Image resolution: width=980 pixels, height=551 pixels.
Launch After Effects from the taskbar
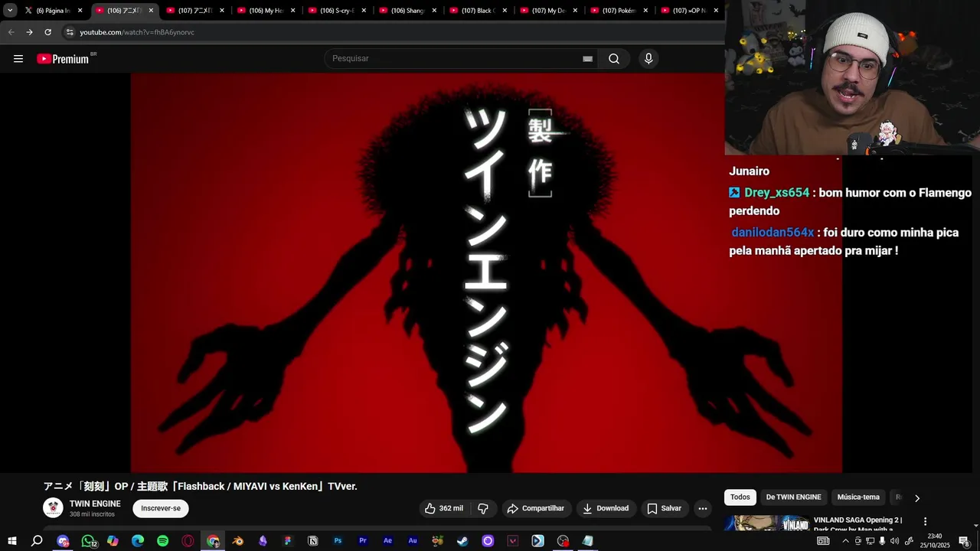click(x=387, y=541)
